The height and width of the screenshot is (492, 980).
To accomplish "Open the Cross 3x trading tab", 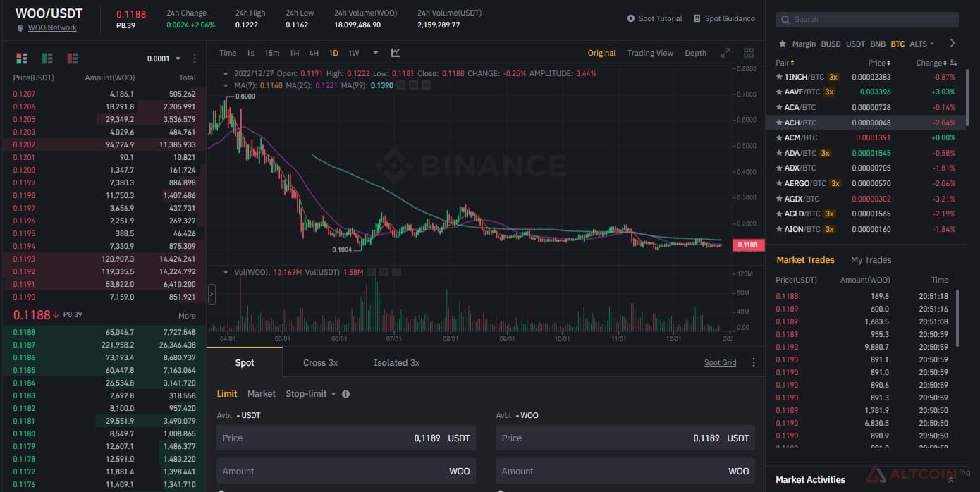I will pos(320,362).
